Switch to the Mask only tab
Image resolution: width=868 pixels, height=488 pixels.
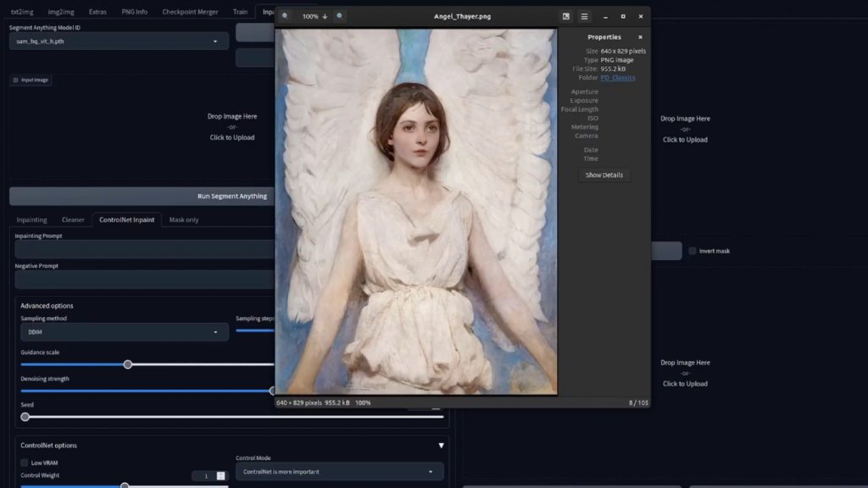(184, 220)
